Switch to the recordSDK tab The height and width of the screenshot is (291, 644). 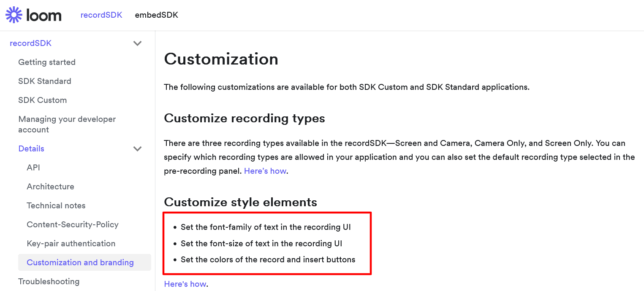(x=101, y=15)
